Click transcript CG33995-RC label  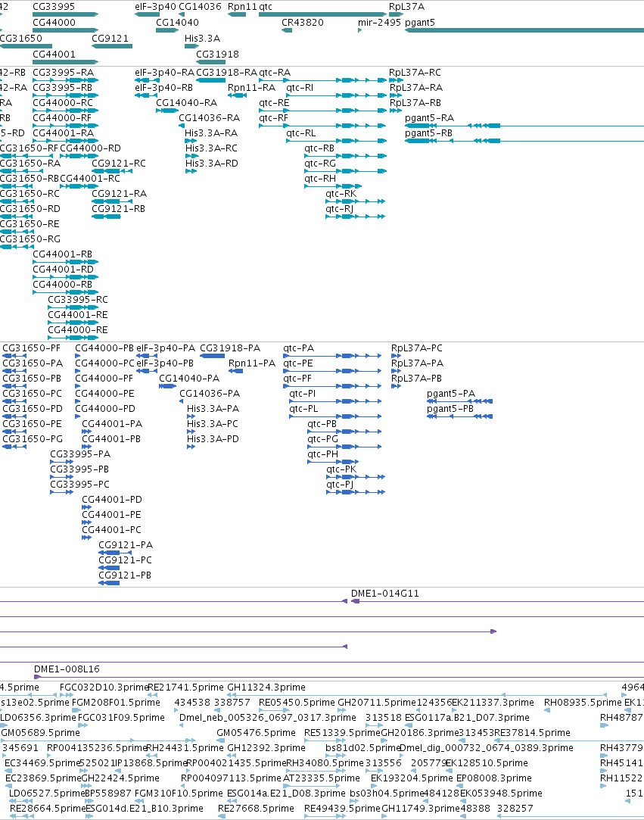[x=78, y=300]
